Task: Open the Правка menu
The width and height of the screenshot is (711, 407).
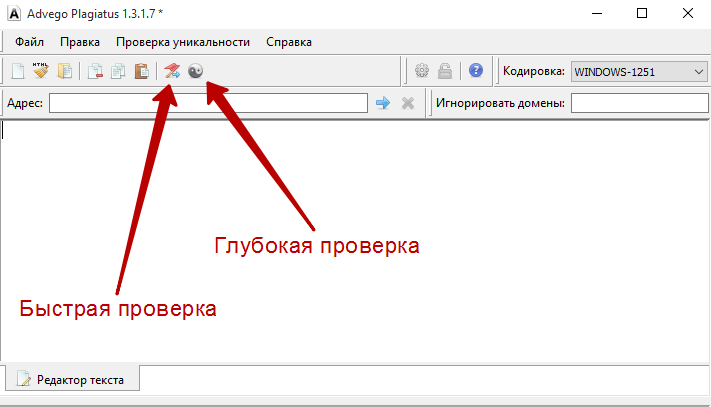Action: click(x=80, y=42)
